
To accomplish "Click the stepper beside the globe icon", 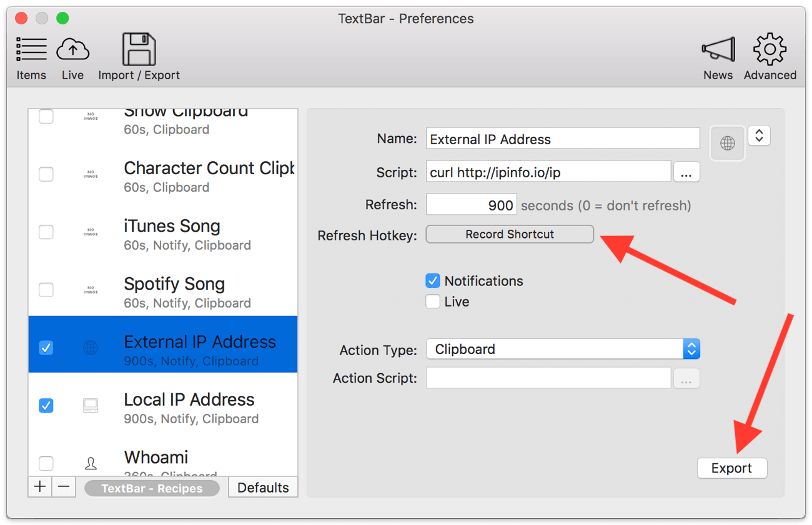I will (759, 135).
